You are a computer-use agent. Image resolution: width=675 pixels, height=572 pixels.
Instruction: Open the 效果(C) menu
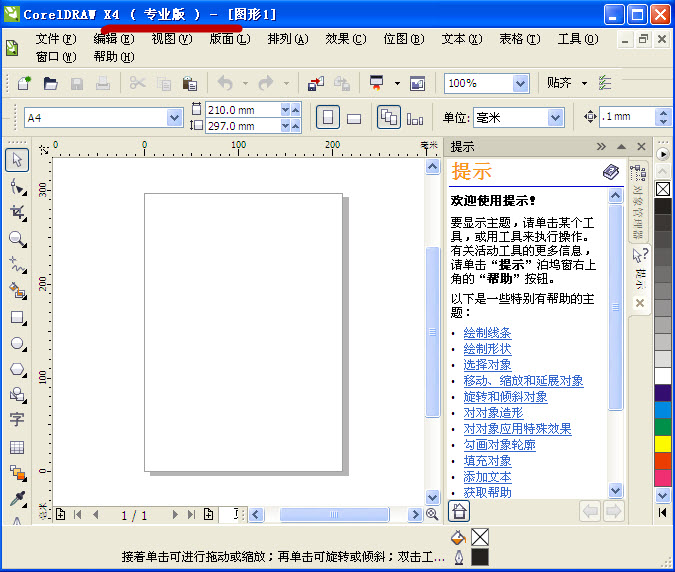(346, 39)
